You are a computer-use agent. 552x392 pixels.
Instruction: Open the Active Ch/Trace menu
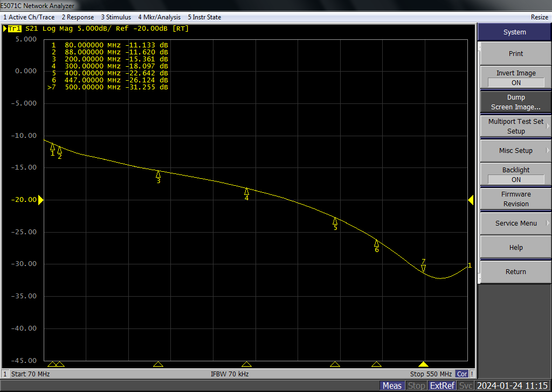click(x=29, y=17)
